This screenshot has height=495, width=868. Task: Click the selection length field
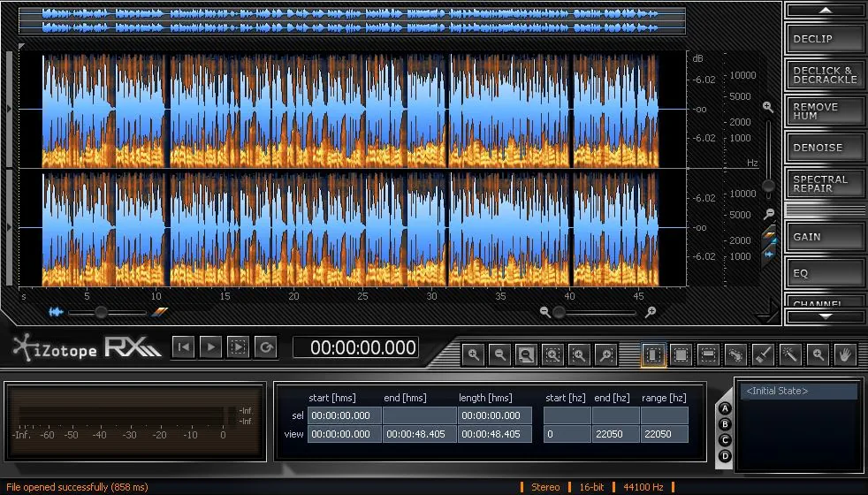tap(495, 415)
